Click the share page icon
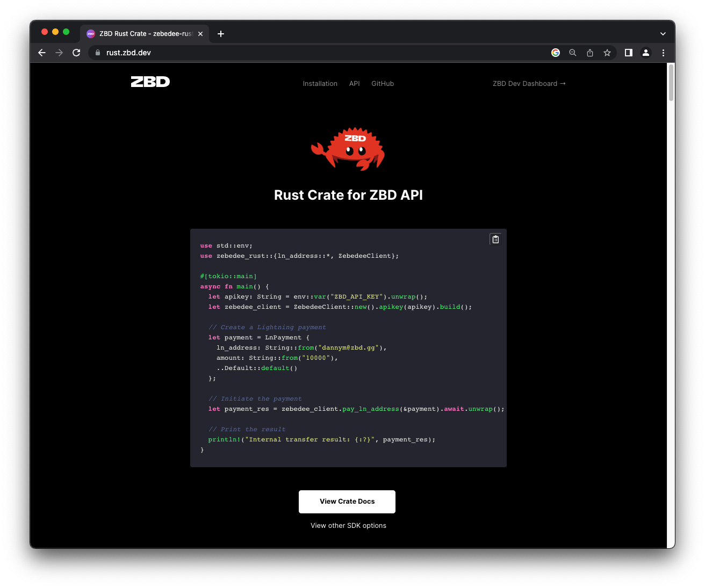The height and width of the screenshot is (588, 705). click(590, 53)
